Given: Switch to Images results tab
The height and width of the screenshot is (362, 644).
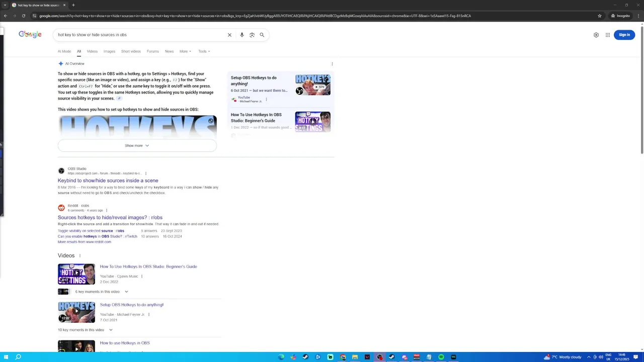Looking at the screenshot, I should pyautogui.click(x=109, y=51).
